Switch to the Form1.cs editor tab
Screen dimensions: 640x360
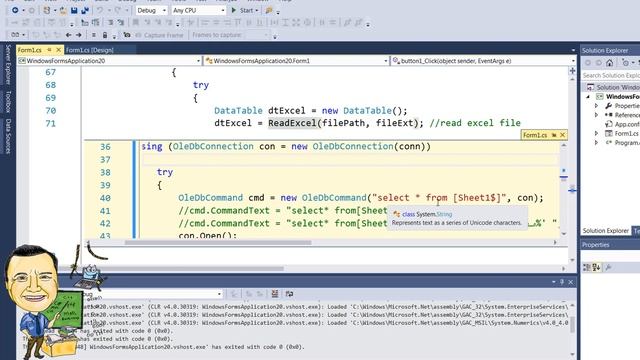[x=30, y=50]
